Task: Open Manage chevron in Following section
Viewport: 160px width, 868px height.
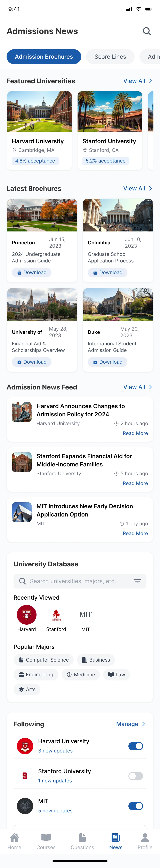Action: click(144, 724)
